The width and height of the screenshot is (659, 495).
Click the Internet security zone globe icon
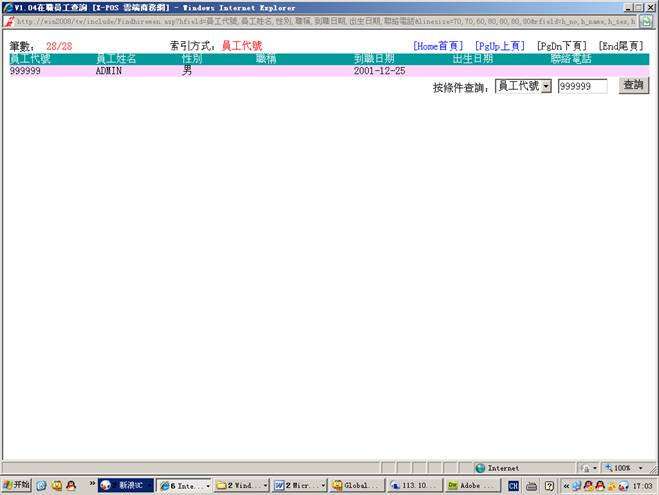tap(480, 467)
